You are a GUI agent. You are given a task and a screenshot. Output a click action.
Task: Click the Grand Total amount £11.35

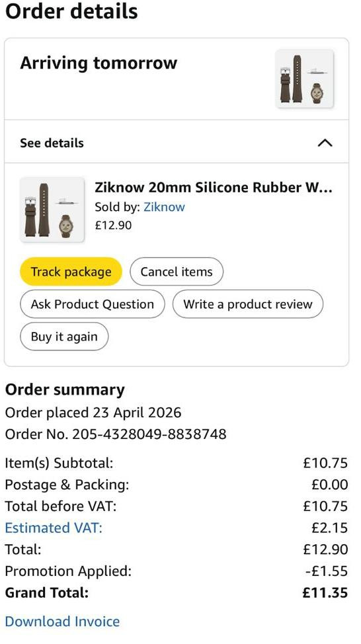point(325,592)
